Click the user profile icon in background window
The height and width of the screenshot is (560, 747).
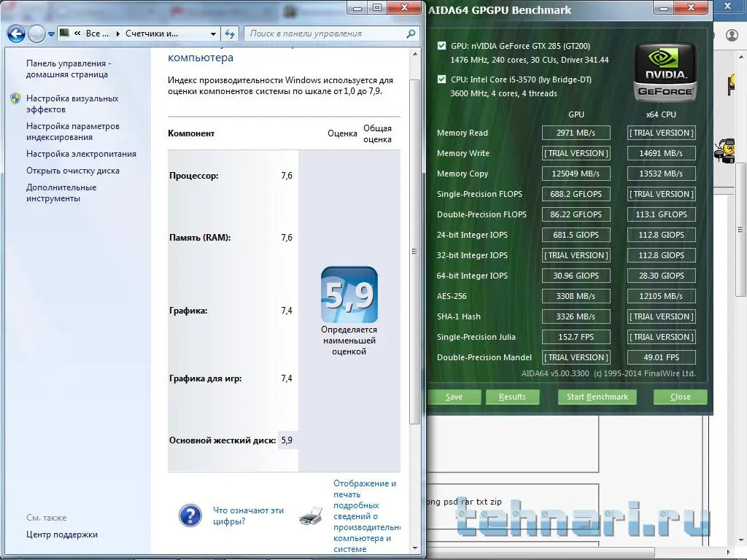(x=732, y=35)
